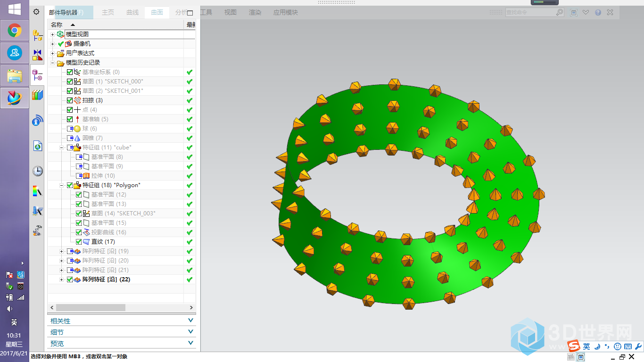644x362 pixels.
Task: Click the navigator panel maximize square button
Action: tap(190, 13)
